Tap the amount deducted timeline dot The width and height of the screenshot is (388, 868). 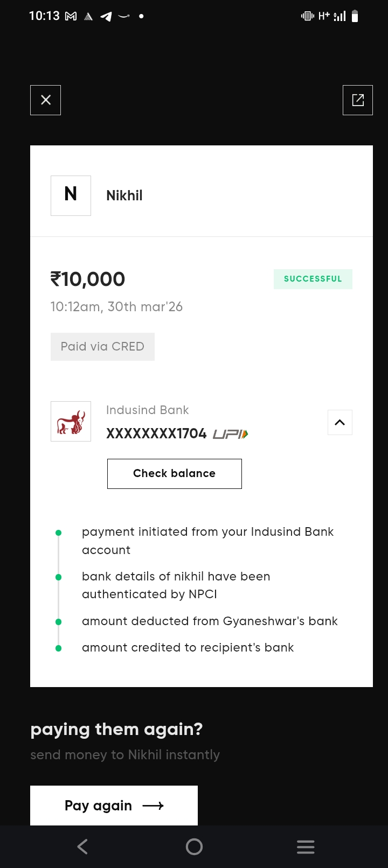pos(59,622)
